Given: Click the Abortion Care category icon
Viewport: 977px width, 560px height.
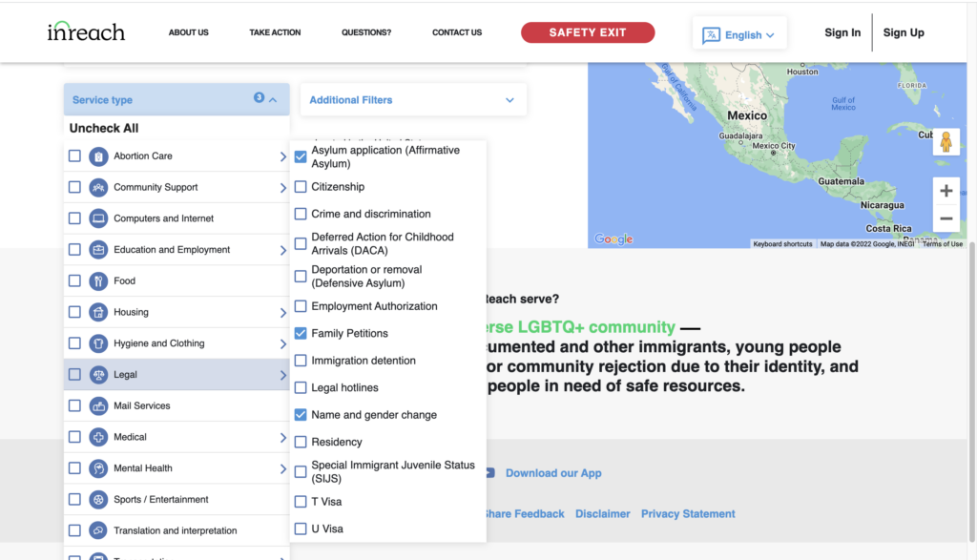Looking at the screenshot, I should (98, 156).
